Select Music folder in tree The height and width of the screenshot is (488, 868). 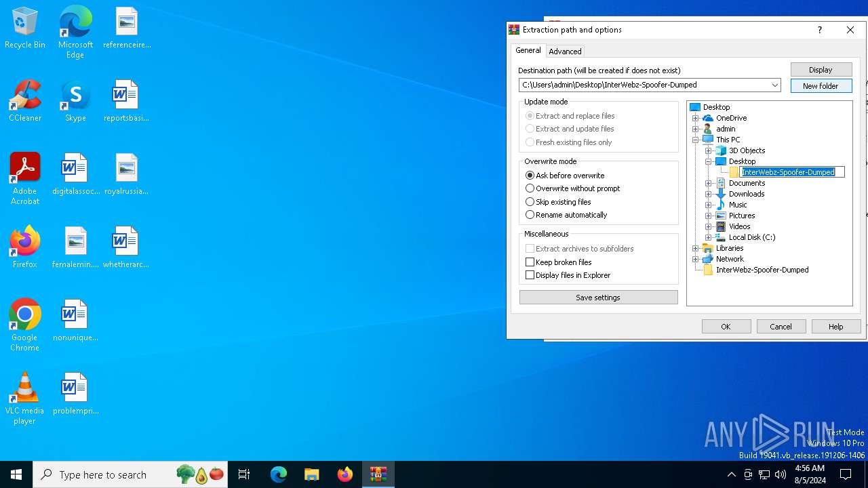coord(737,205)
